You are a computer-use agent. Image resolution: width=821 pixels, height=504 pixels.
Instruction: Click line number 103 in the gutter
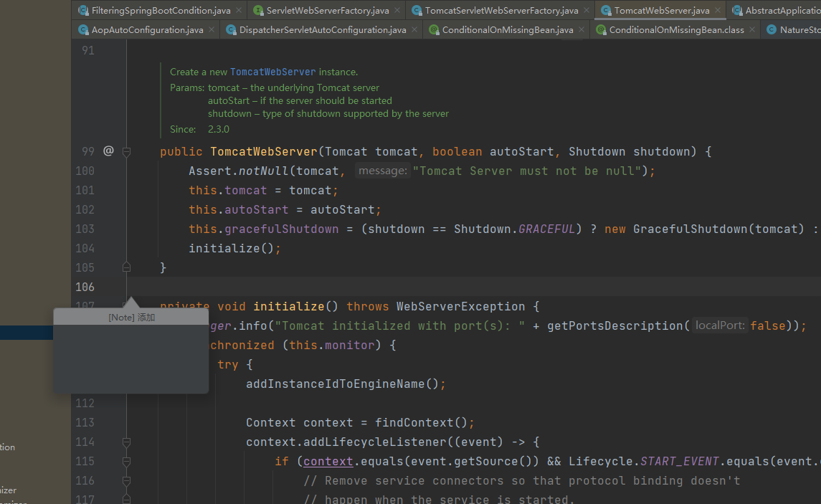click(x=85, y=229)
